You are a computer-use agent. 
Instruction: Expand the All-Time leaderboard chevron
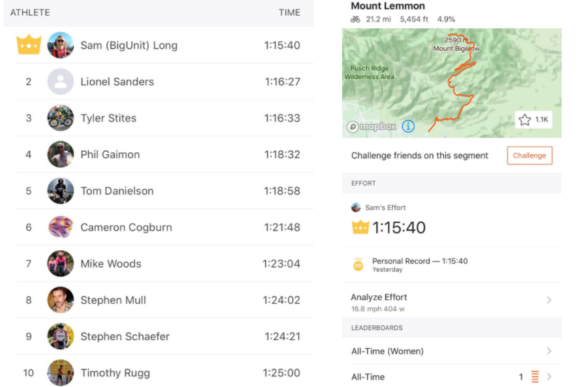[x=549, y=377]
